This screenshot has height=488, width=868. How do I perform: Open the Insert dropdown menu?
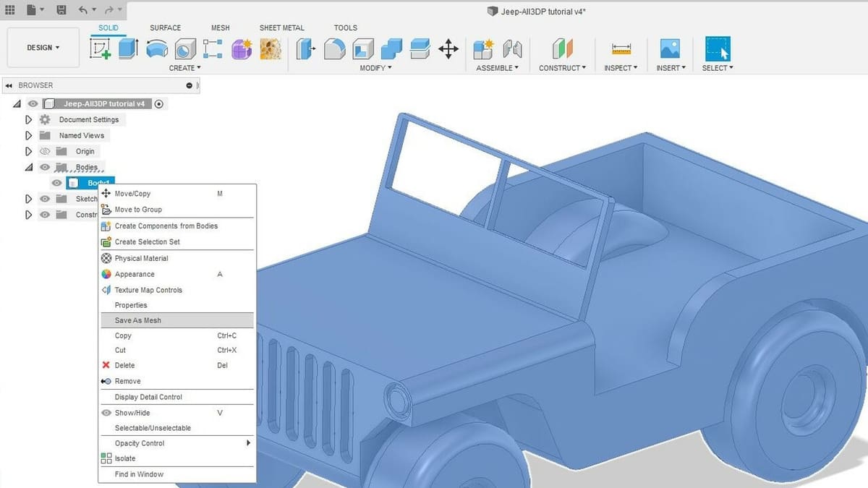(670, 68)
